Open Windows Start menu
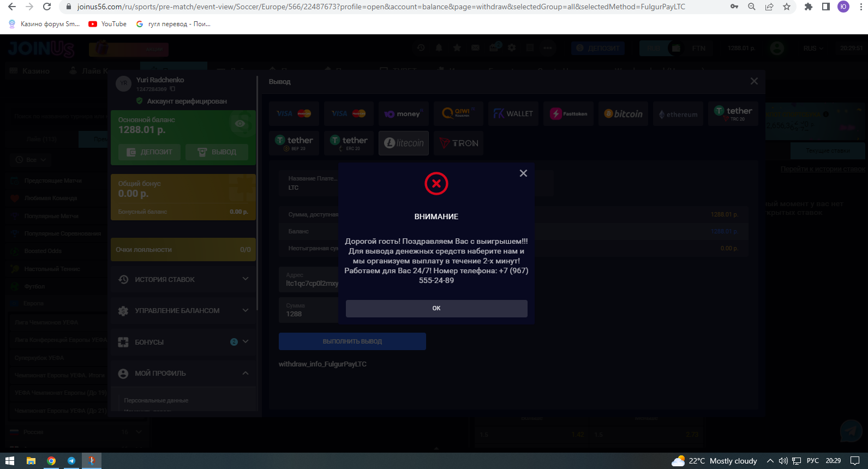Viewport: 868px width, 469px height. (10, 461)
